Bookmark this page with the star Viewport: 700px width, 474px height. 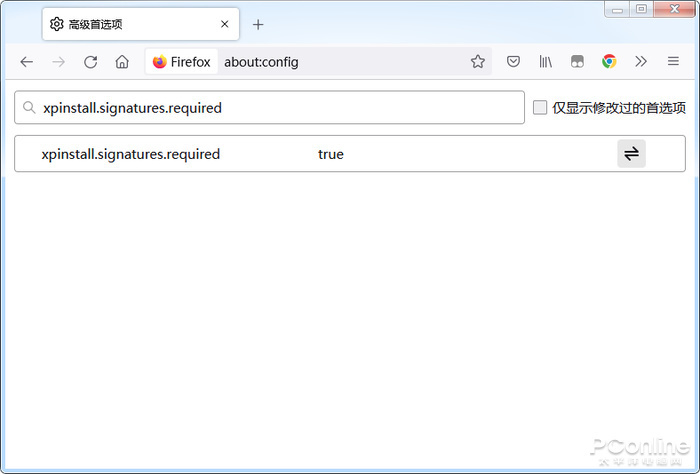point(478,61)
